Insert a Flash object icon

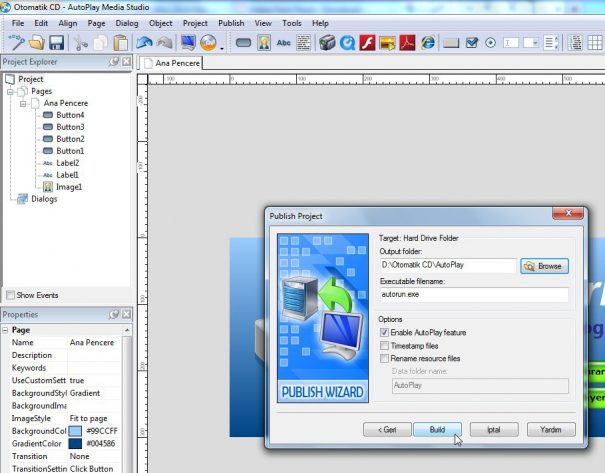coord(367,42)
